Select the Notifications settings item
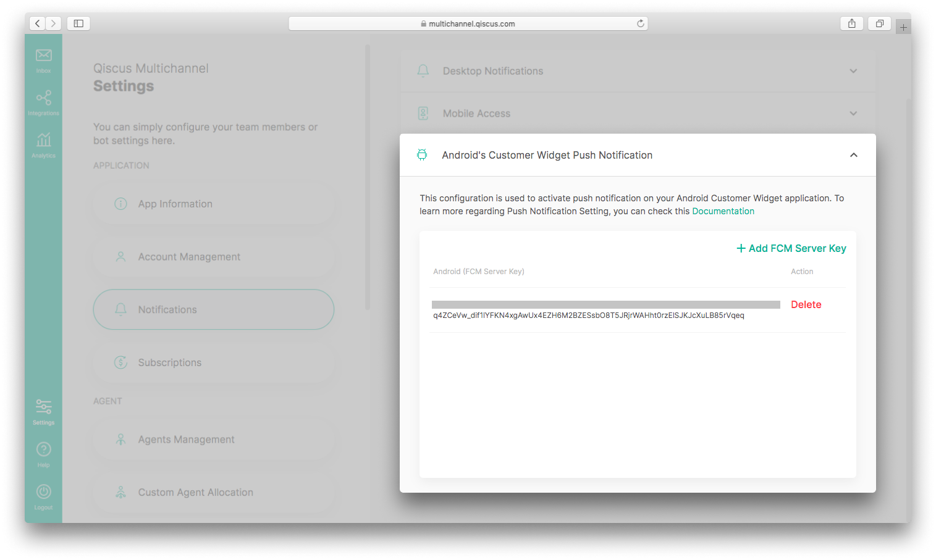936x560 pixels. [x=214, y=309]
